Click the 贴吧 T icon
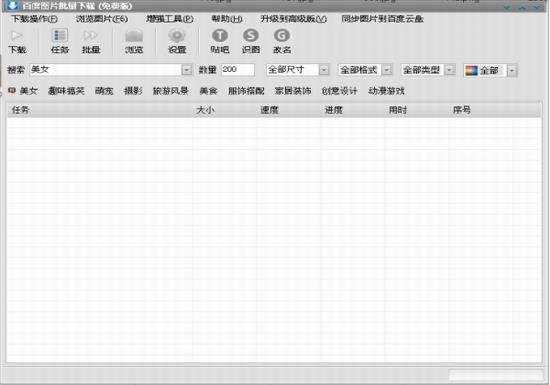Viewport: 550px width, 385px height. click(220, 35)
